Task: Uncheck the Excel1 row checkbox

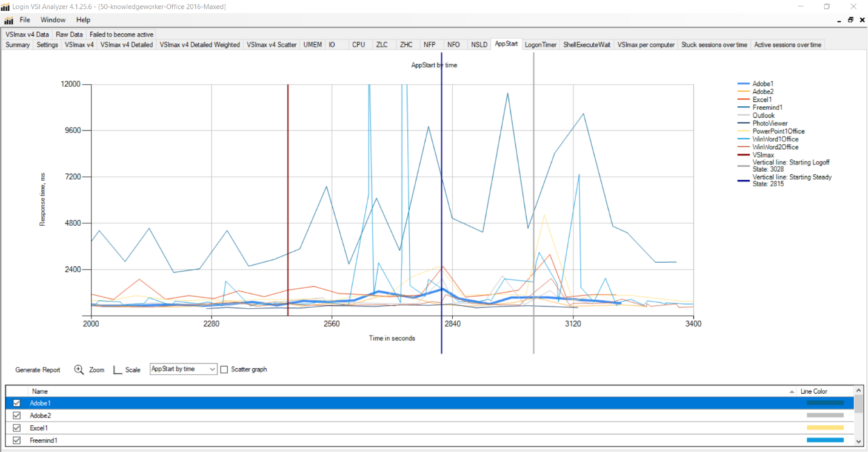Action: click(x=17, y=428)
